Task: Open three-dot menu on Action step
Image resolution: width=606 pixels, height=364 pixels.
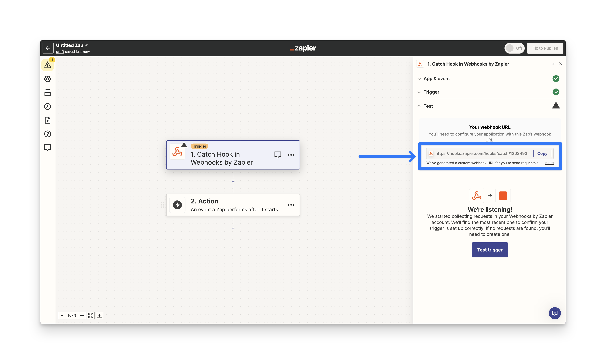Action: tap(291, 205)
